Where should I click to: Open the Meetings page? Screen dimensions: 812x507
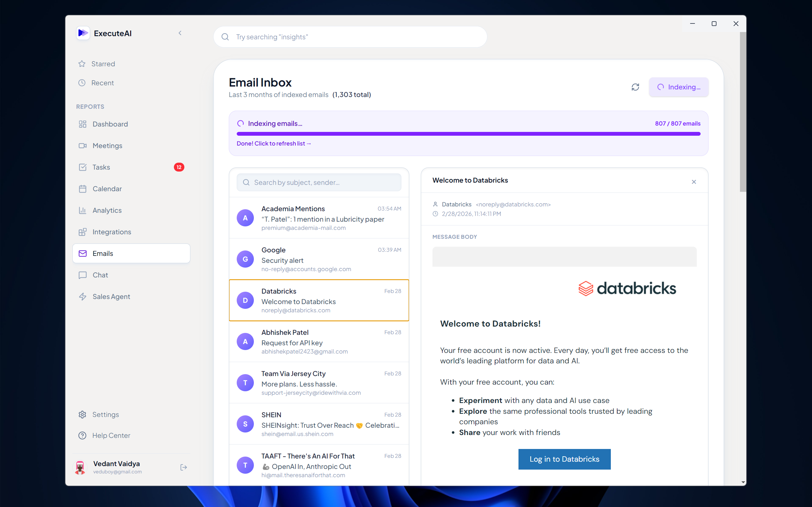coord(107,146)
